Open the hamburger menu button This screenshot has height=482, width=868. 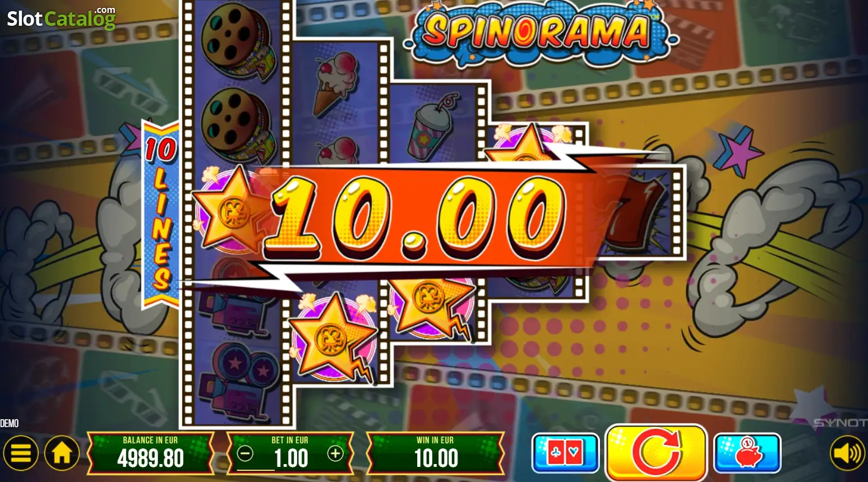point(21,453)
